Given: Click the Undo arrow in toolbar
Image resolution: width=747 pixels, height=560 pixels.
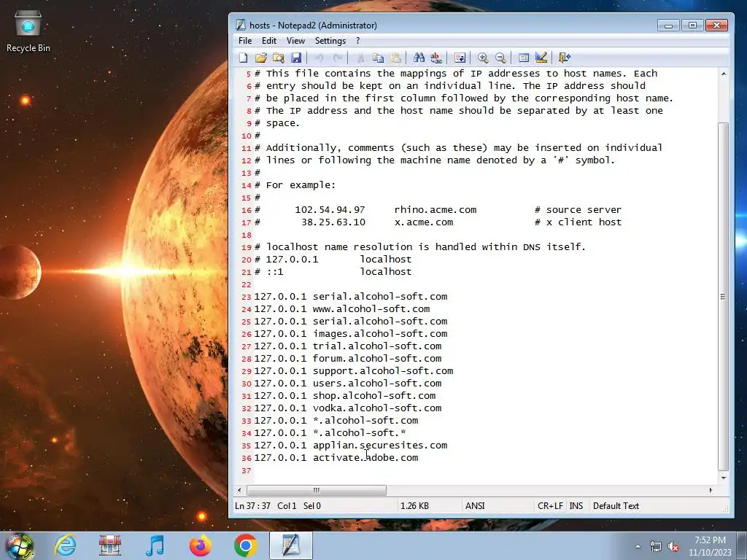Looking at the screenshot, I should (320, 58).
